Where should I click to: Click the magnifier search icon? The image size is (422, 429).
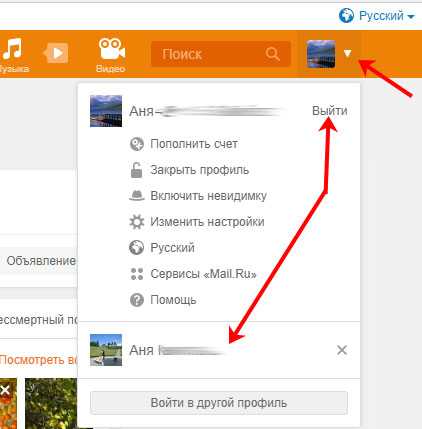tap(273, 53)
